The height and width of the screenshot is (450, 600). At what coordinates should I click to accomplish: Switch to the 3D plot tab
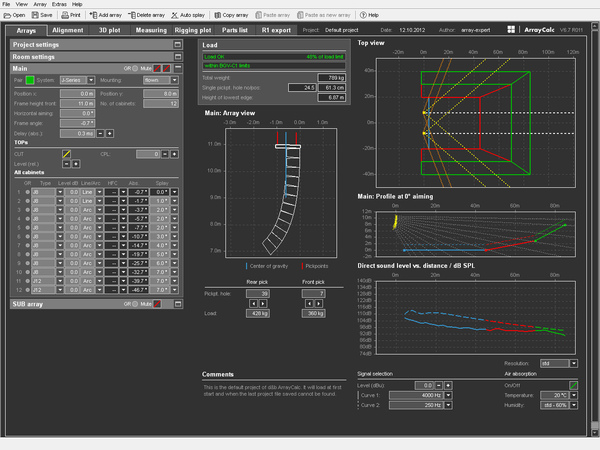(109, 31)
